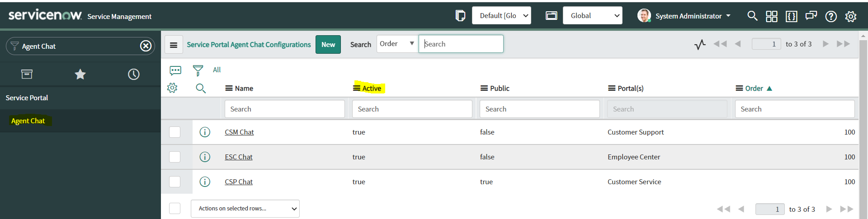Click the Name column search field
Image resolution: width=868 pixels, height=219 pixels.
coord(284,109)
